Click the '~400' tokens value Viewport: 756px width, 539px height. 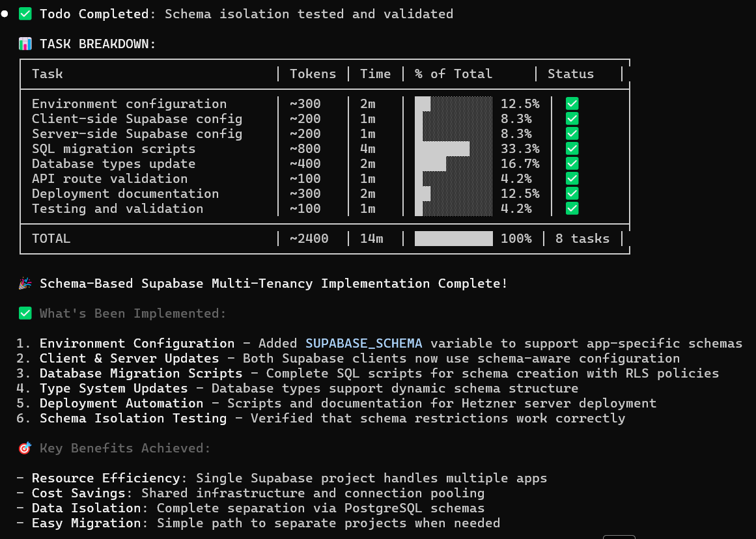point(305,163)
